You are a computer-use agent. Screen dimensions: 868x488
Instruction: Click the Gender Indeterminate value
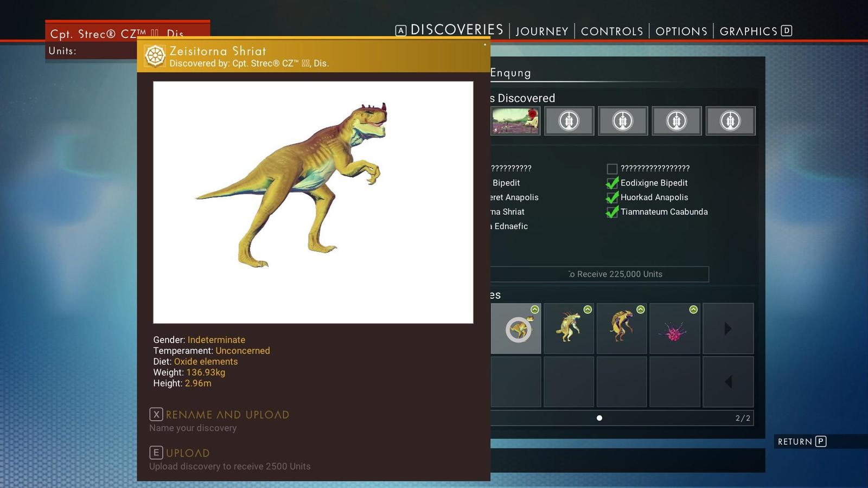tap(216, 340)
